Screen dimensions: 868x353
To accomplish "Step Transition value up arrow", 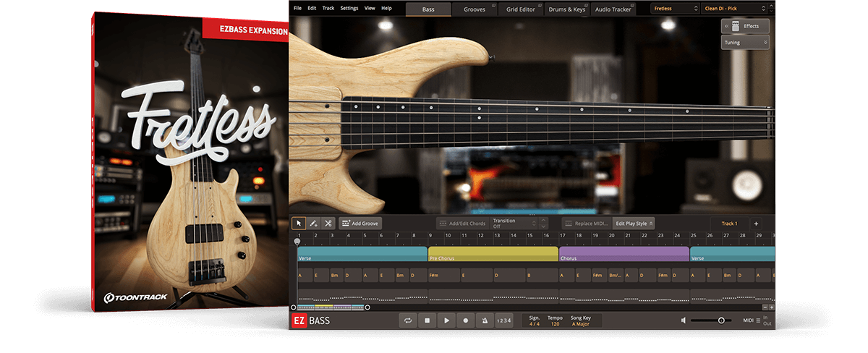I will tap(544, 220).
